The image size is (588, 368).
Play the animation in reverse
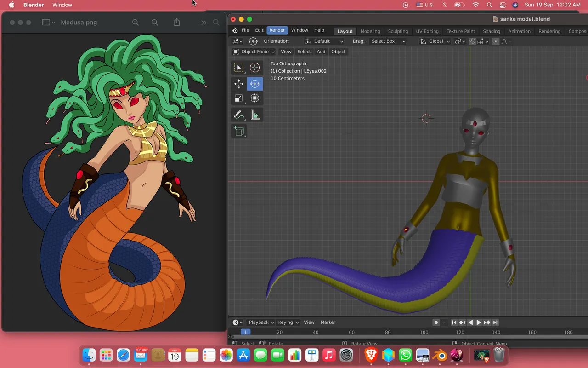470,322
